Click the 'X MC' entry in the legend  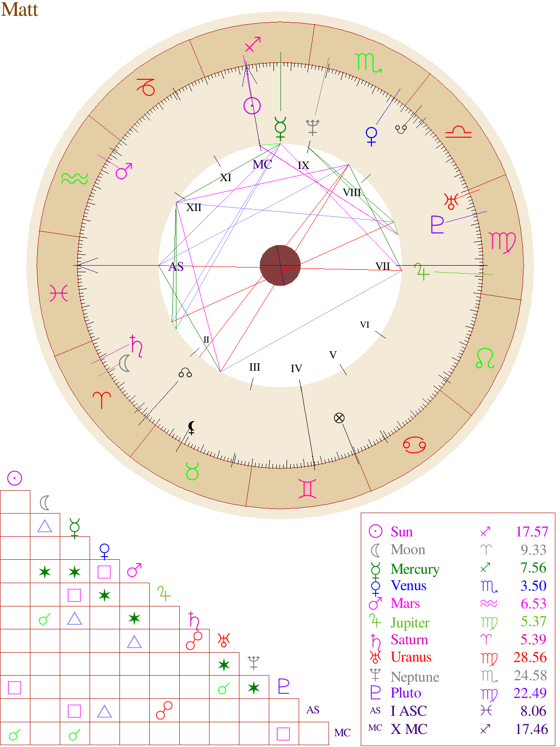click(409, 729)
